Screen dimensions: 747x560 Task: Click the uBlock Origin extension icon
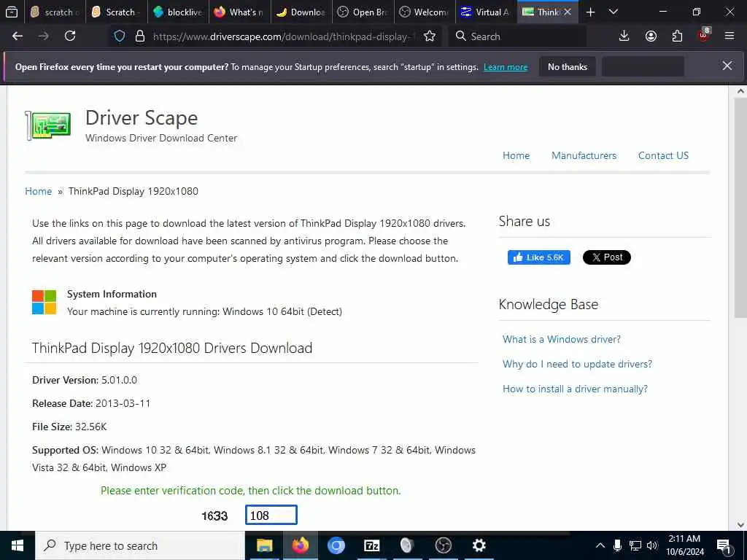[704, 35]
